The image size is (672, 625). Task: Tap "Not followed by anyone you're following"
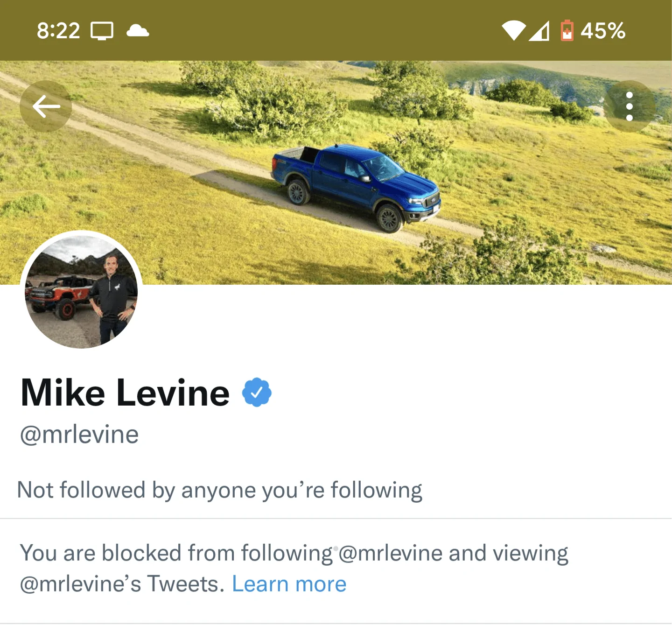coord(219,491)
